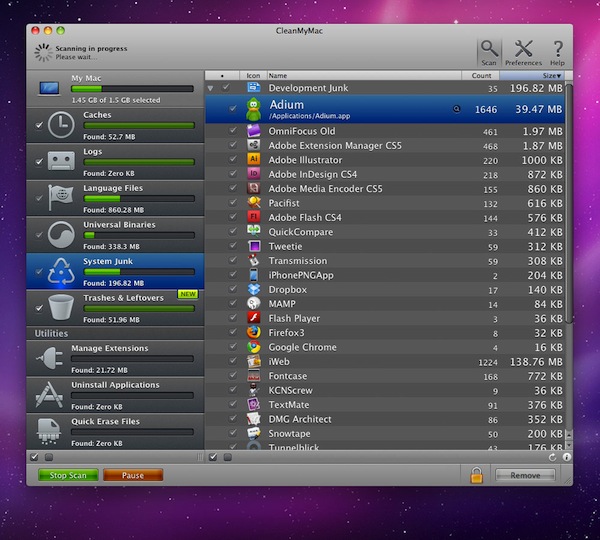Uncheck the iWeb row checkbox
600x540 pixels.
point(233,361)
